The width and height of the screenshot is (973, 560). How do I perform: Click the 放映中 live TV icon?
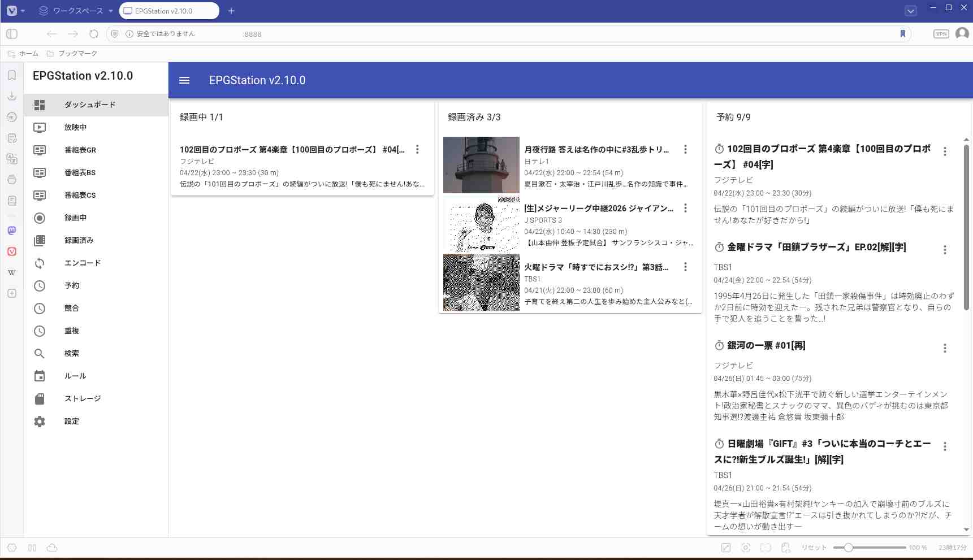(x=40, y=128)
